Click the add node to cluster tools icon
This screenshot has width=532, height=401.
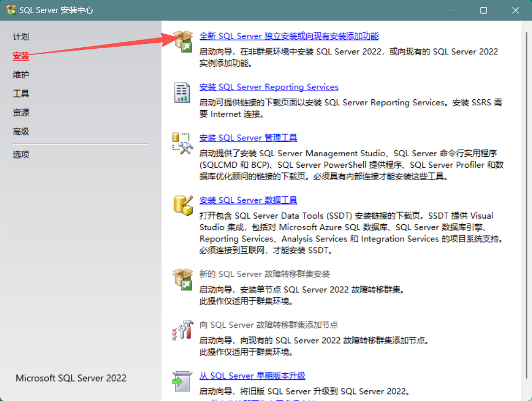point(182,330)
